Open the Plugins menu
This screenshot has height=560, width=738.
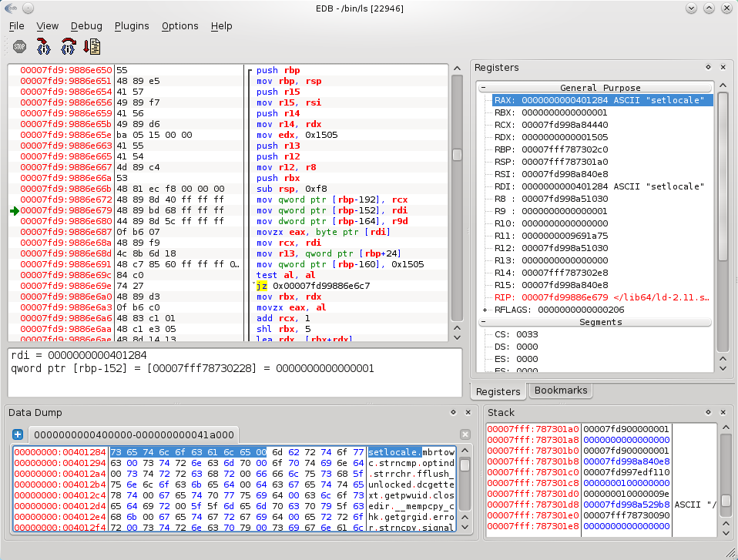(132, 25)
